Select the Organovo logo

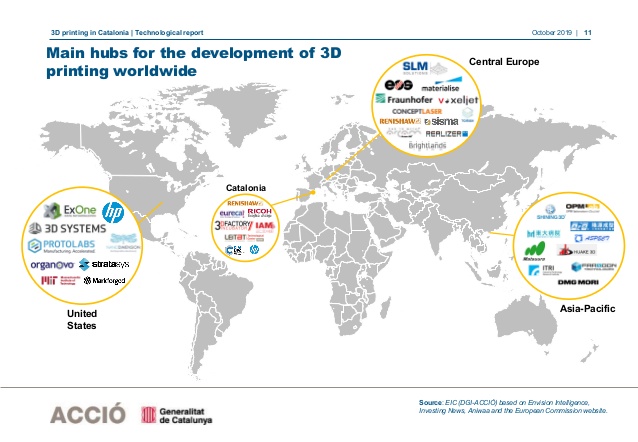[x=52, y=265]
